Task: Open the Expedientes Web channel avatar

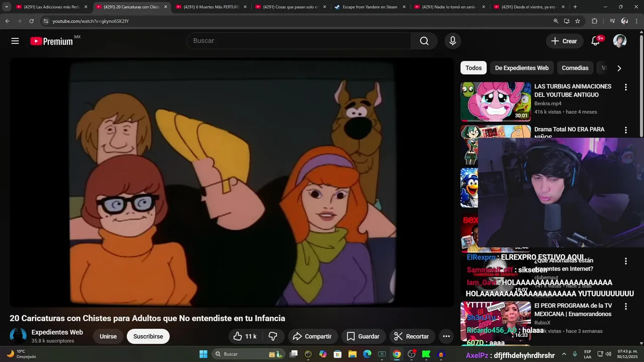Action: 18,336
